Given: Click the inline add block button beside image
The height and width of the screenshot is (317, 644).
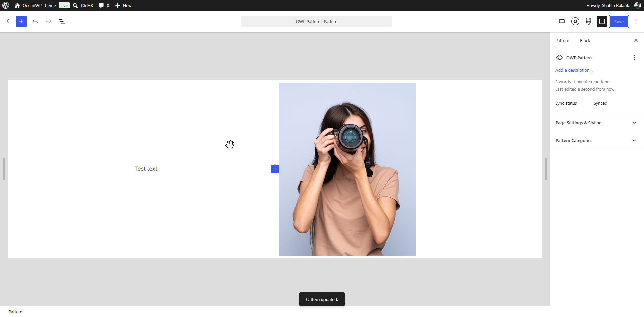Looking at the screenshot, I should point(275,169).
